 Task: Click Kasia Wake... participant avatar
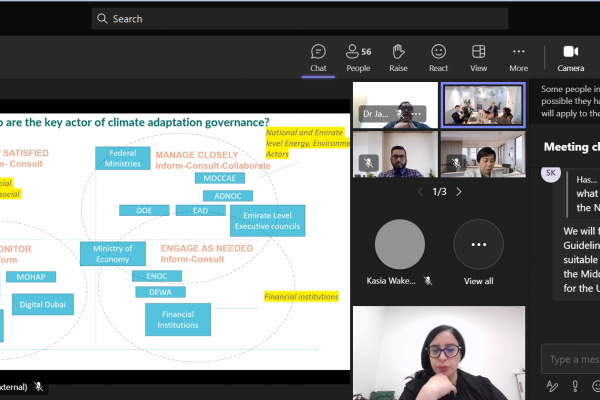399,245
